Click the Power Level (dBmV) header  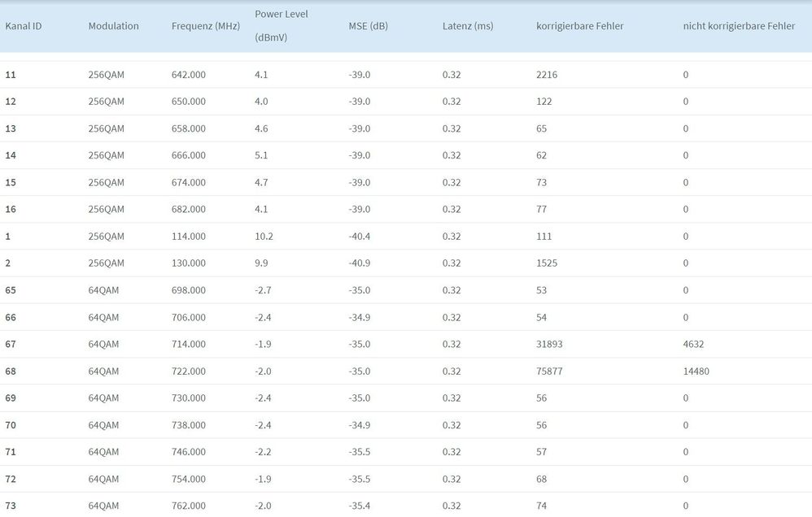click(281, 25)
